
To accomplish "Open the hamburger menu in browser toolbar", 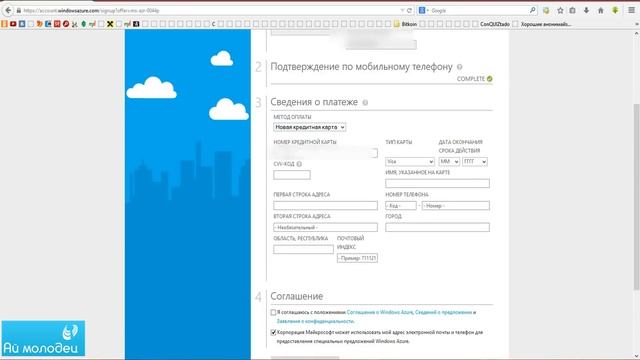I will coord(631,11).
